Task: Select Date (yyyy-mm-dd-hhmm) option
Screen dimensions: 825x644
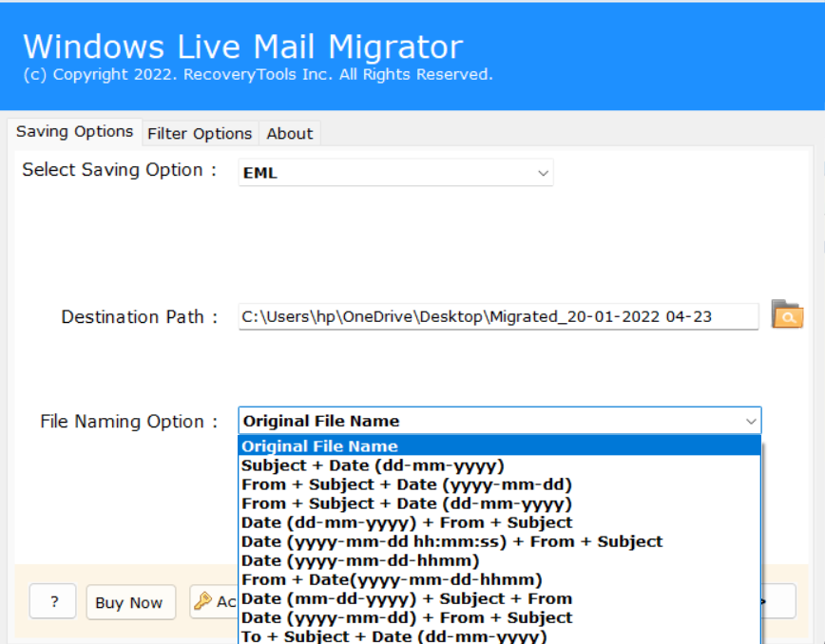Action: pyautogui.click(x=500, y=560)
